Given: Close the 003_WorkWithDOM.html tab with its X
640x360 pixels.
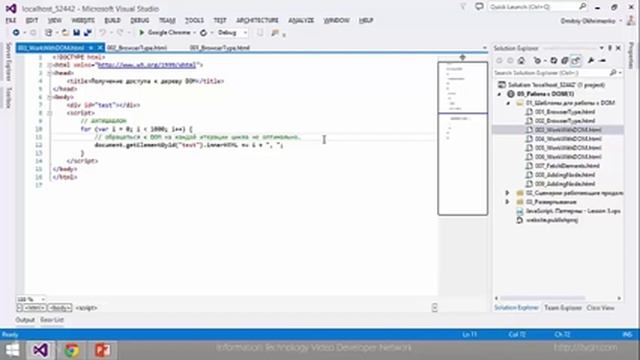Looking at the screenshot, I should coord(100,48).
